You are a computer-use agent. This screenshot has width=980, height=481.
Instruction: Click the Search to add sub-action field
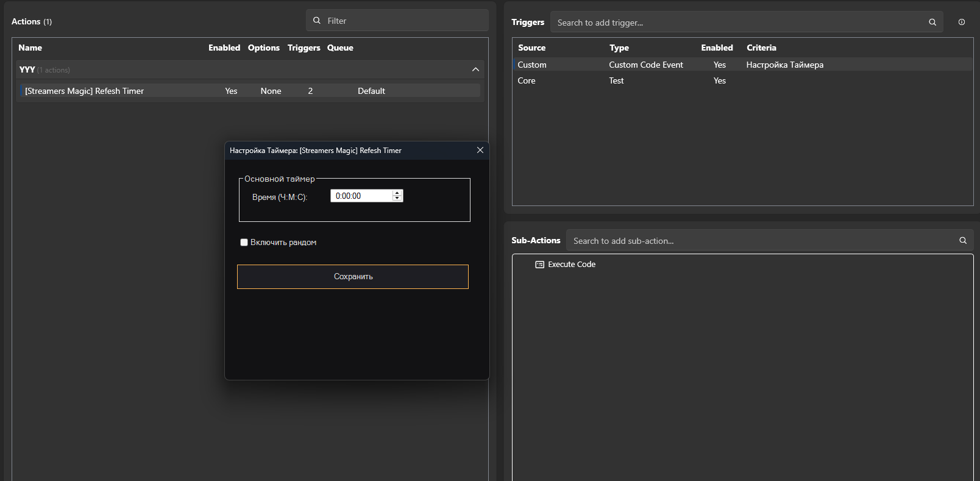[x=762, y=241]
